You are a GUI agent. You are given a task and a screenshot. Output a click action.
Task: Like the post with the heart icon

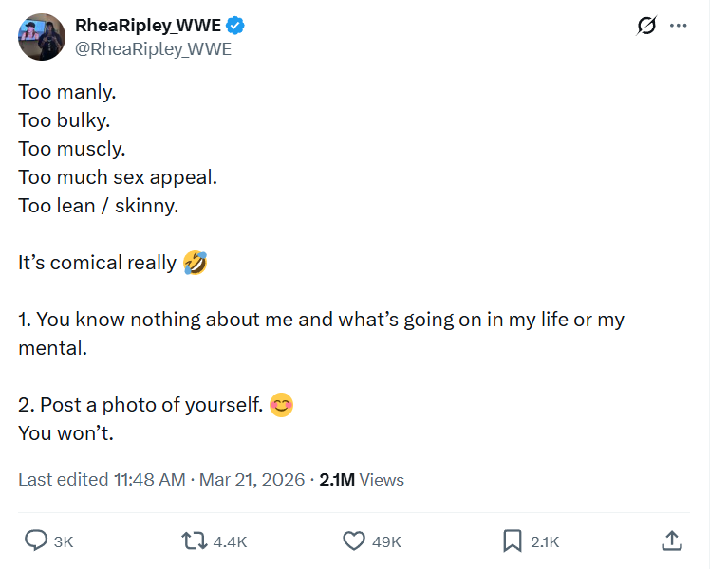353,541
